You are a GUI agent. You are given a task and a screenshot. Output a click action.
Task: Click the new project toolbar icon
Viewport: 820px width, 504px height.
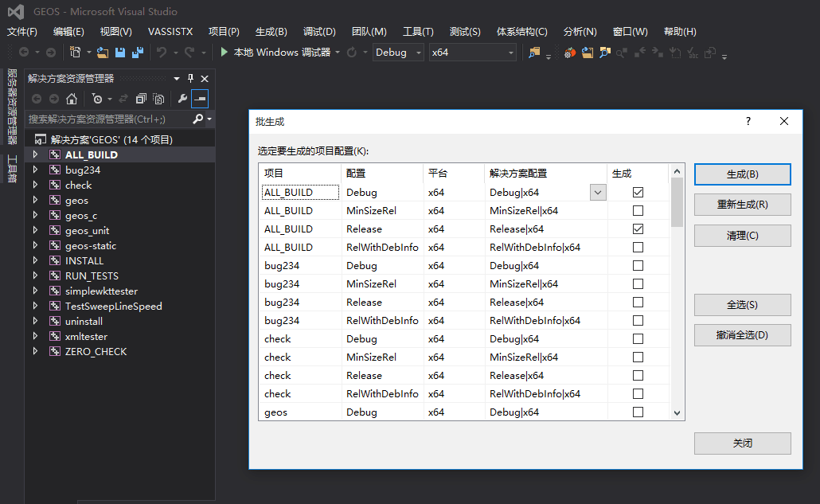point(76,53)
